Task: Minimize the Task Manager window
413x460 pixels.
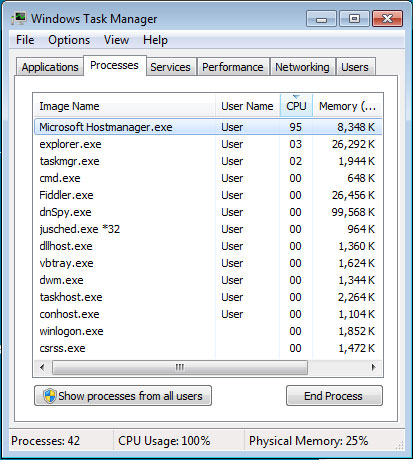Action: pyautogui.click(x=322, y=19)
